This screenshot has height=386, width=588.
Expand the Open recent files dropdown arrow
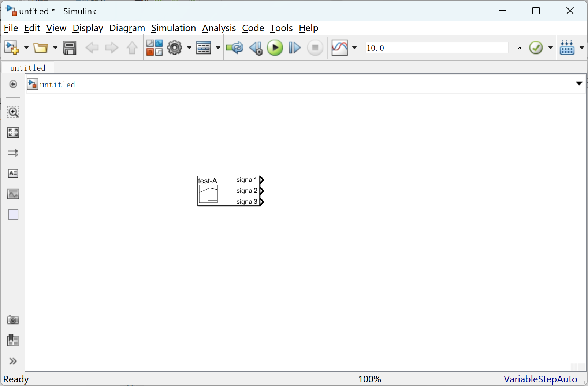pos(55,48)
